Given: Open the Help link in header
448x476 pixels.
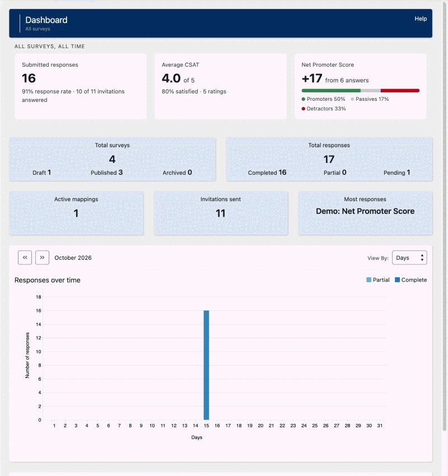Looking at the screenshot, I should [421, 18].
